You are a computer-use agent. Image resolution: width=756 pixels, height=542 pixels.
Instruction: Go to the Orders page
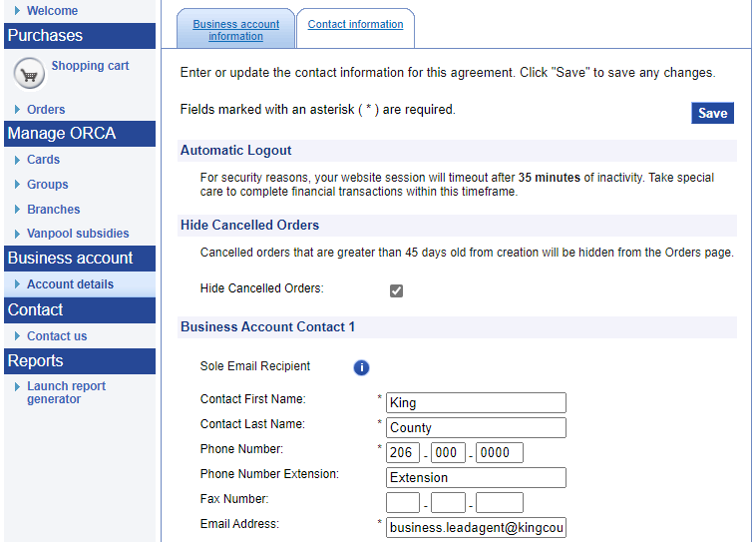pos(46,110)
